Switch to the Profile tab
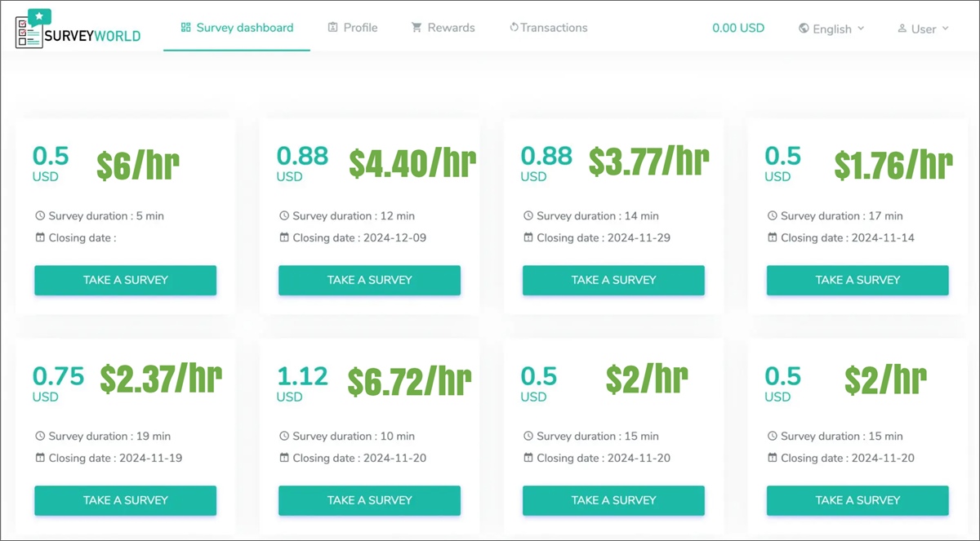980x541 pixels. pyautogui.click(x=353, y=28)
